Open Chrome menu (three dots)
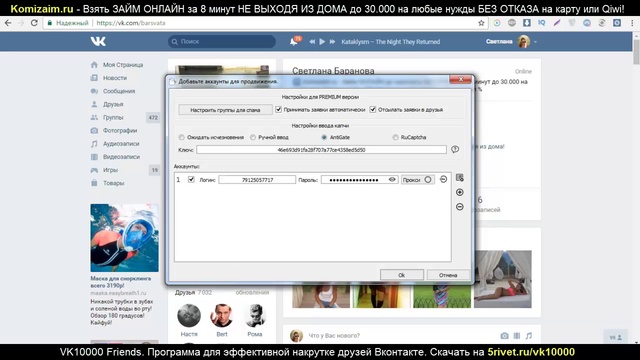This screenshot has width=640, height=360. 632,23
